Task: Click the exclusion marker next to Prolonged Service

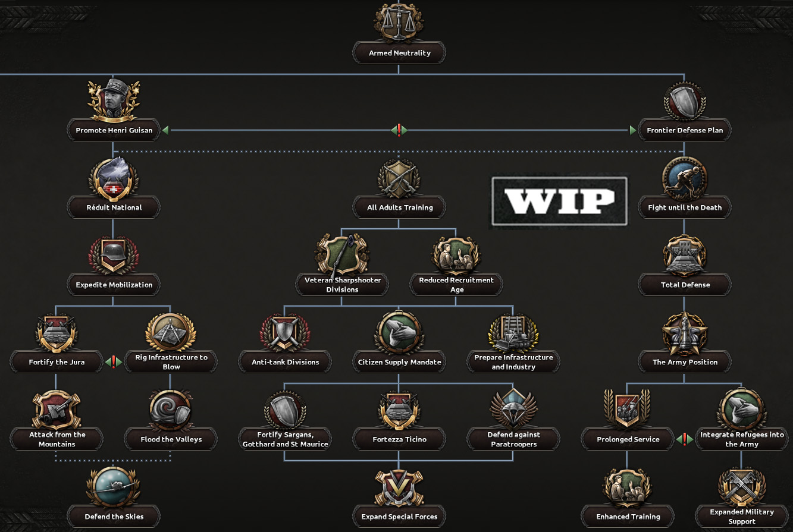Action: (684, 439)
